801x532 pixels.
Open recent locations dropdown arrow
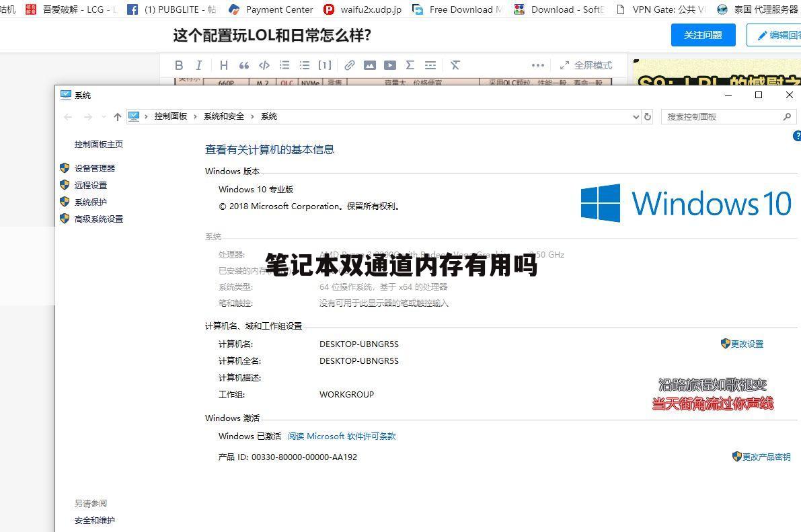tap(104, 117)
